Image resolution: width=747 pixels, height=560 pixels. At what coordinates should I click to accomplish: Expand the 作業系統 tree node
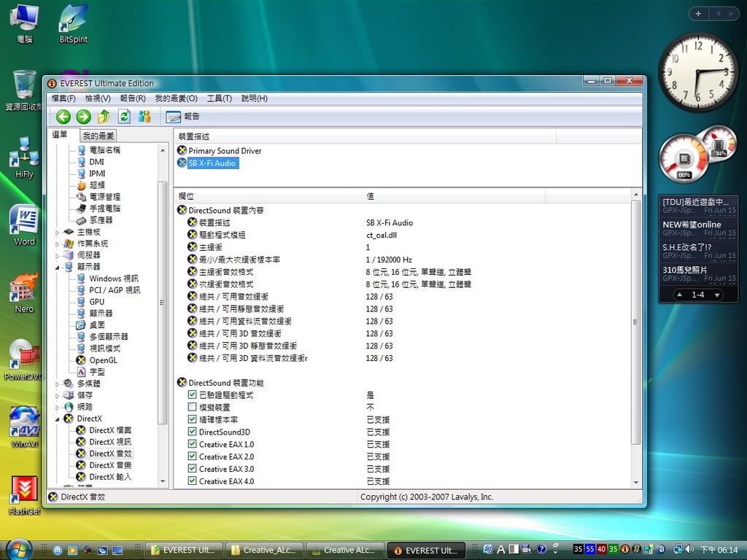(x=58, y=244)
